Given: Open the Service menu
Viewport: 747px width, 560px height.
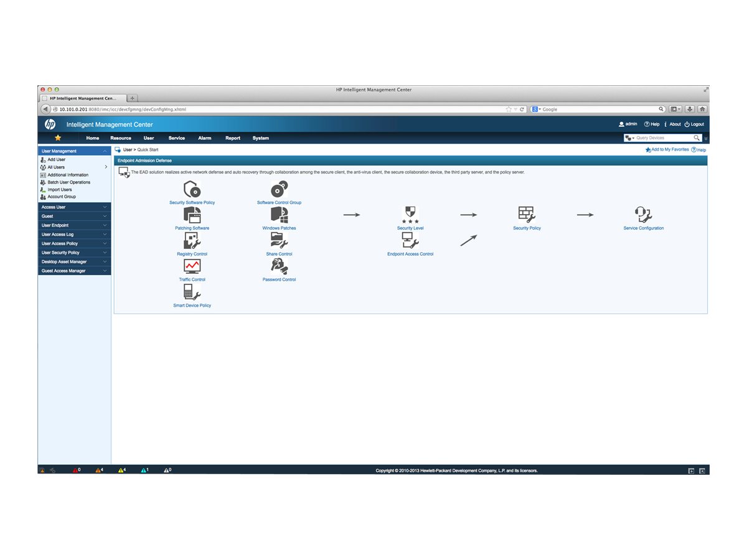Looking at the screenshot, I should [177, 138].
